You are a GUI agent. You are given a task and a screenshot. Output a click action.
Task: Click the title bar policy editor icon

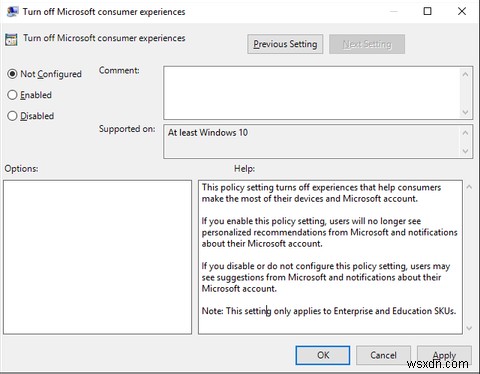point(13,12)
